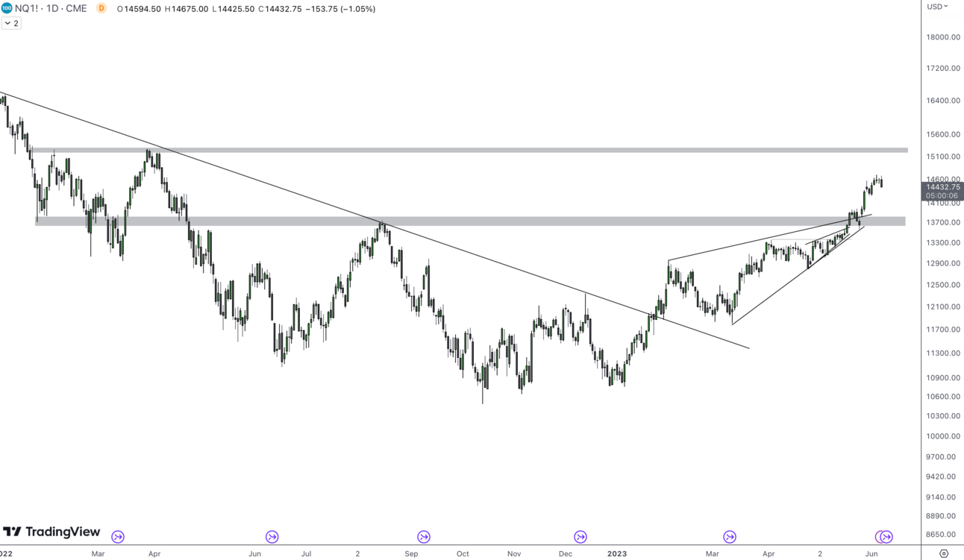The width and height of the screenshot is (964, 560).
Task: Open the USD currency dropdown
Action: [937, 7]
